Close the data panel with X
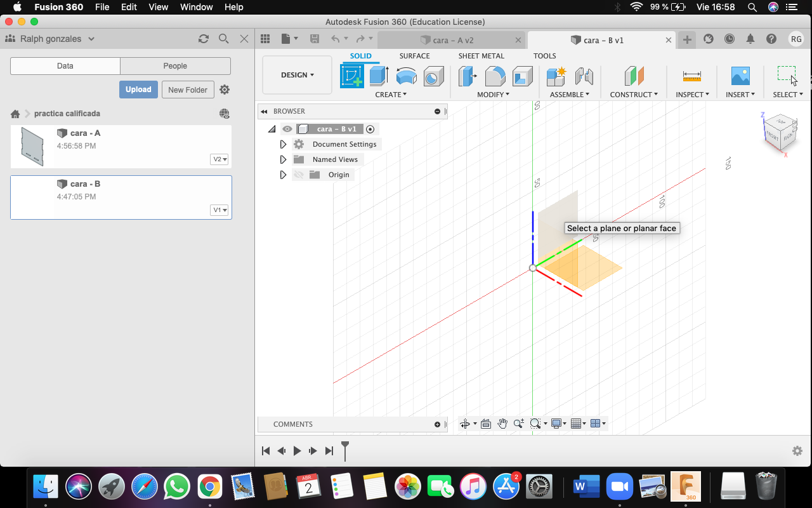812x508 pixels. point(244,39)
